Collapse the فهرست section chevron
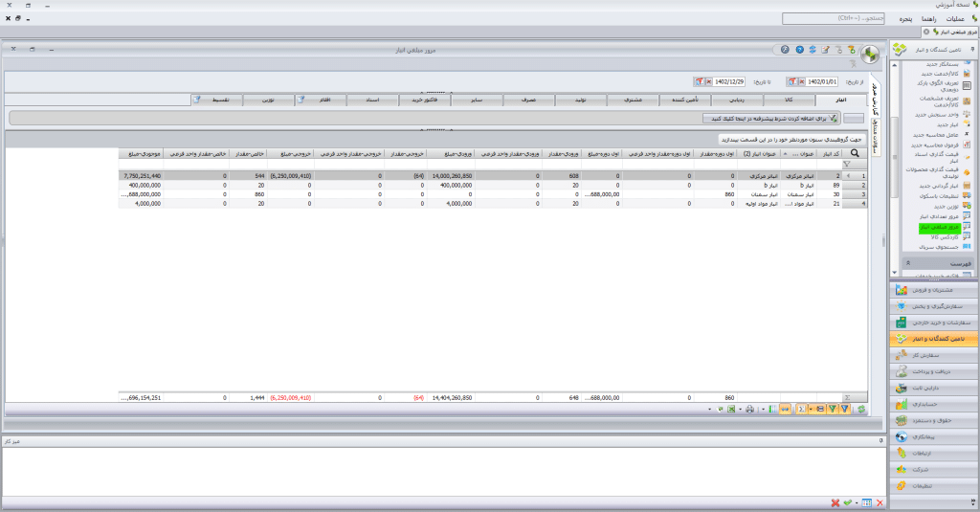Image resolution: width=980 pixels, height=512 pixels. [x=908, y=263]
